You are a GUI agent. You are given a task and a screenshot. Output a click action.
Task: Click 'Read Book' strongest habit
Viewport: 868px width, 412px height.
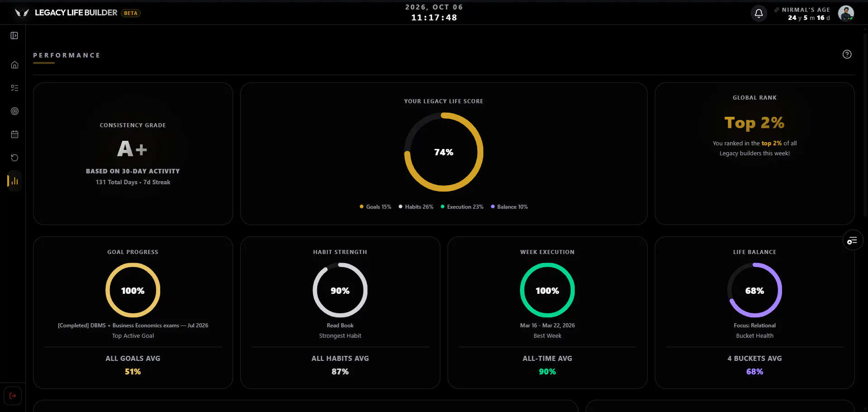point(340,326)
